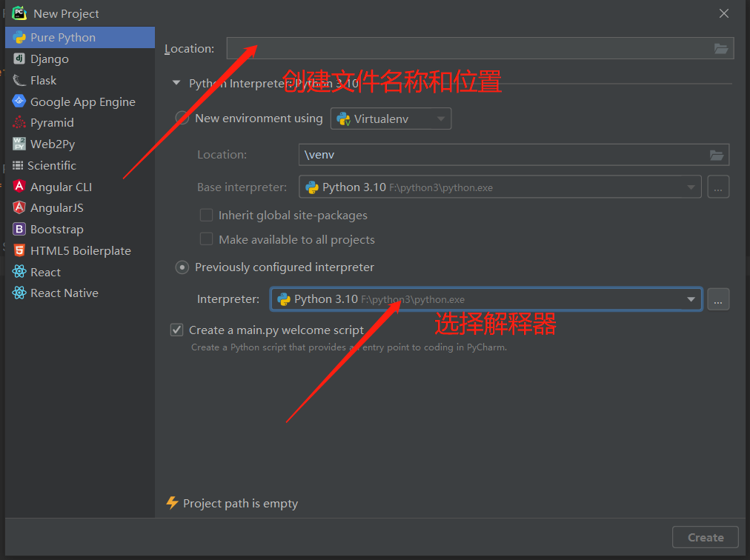The image size is (750, 560).
Task: Click the 'Interpreter:' label
Action: [x=228, y=299]
